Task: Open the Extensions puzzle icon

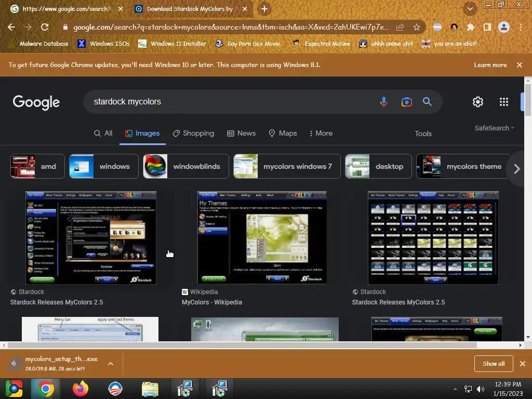Action: click(x=471, y=27)
